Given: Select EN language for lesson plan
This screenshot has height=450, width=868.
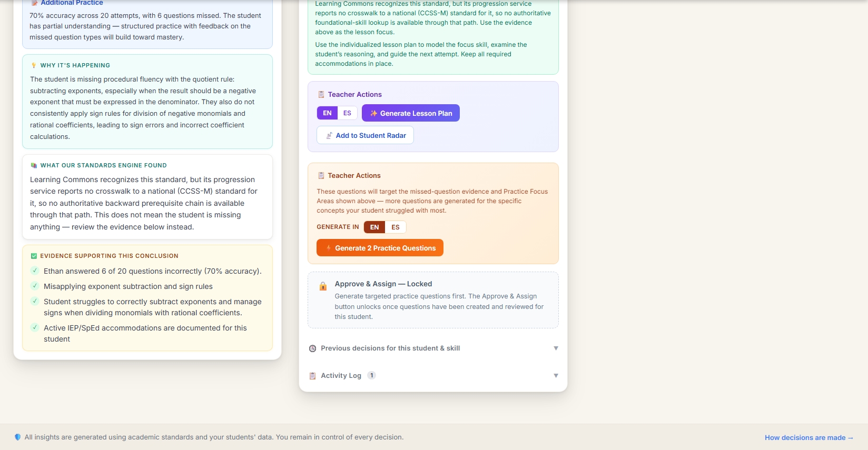Looking at the screenshot, I should point(327,113).
